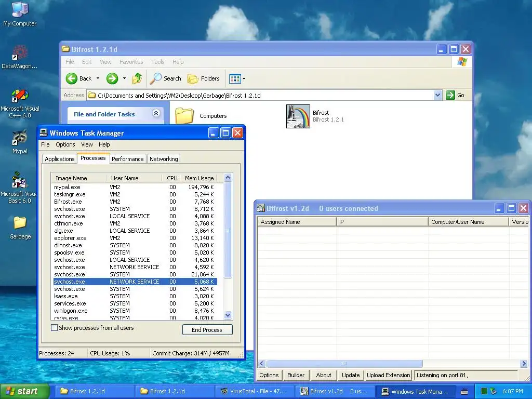The width and height of the screenshot is (532, 399).
Task: Open Search in Explorer toolbar
Action: (166, 78)
